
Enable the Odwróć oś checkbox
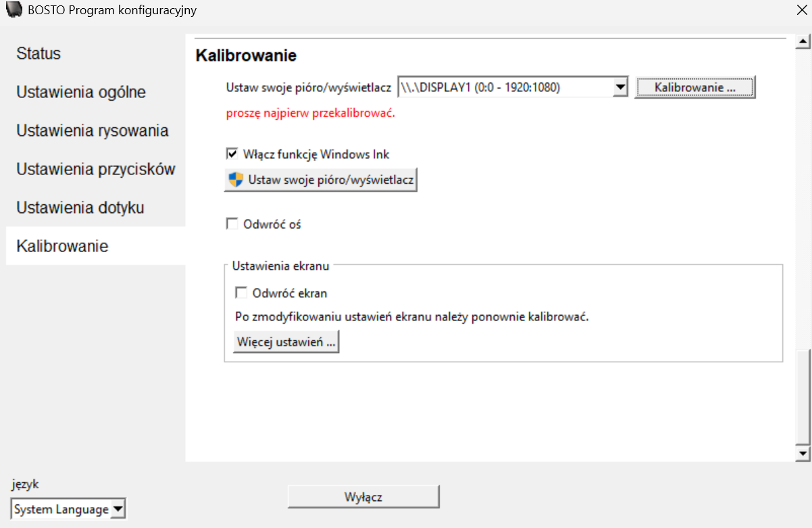tap(232, 224)
